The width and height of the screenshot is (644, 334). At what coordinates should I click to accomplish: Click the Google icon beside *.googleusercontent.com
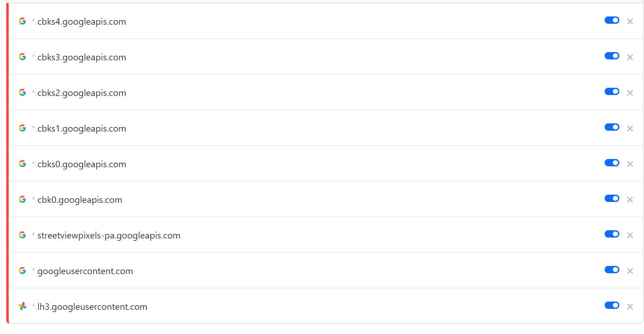pos(22,270)
